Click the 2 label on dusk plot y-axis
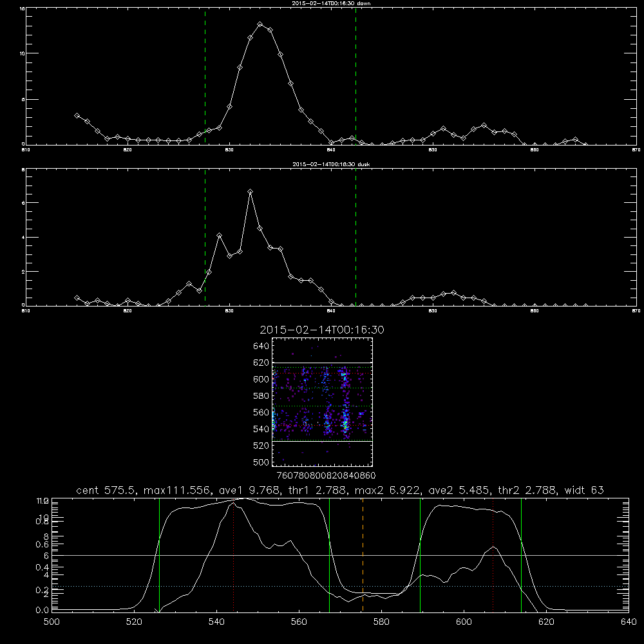Image resolution: width=644 pixels, height=644 pixels. [23, 272]
